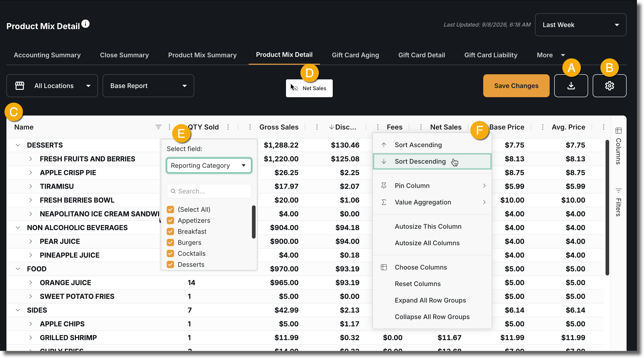The height and width of the screenshot is (358, 644).
Task: Choose Autosize This Column
Action: pos(432,226)
